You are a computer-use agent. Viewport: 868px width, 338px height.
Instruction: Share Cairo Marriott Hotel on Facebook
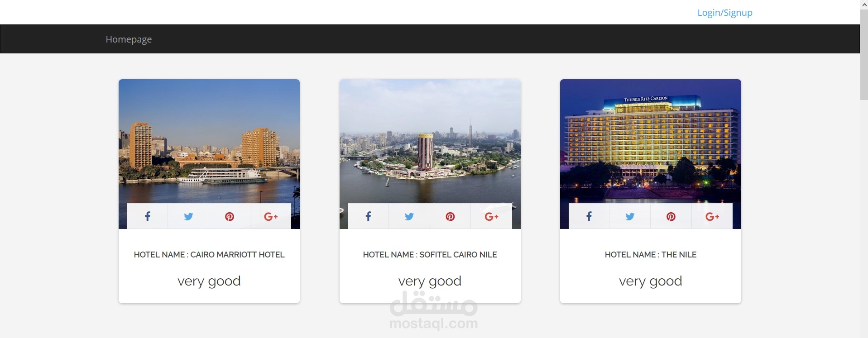pyautogui.click(x=148, y=216)
